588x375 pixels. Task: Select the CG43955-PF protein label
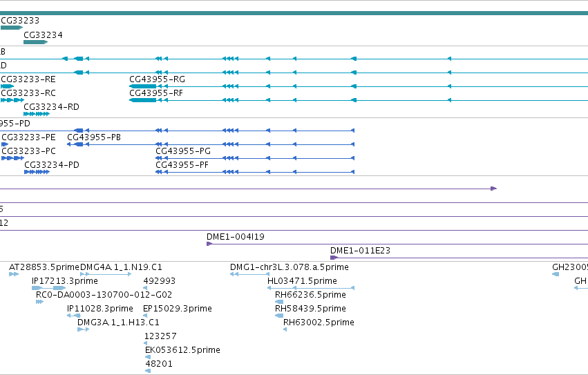click(x=182, y=165)
